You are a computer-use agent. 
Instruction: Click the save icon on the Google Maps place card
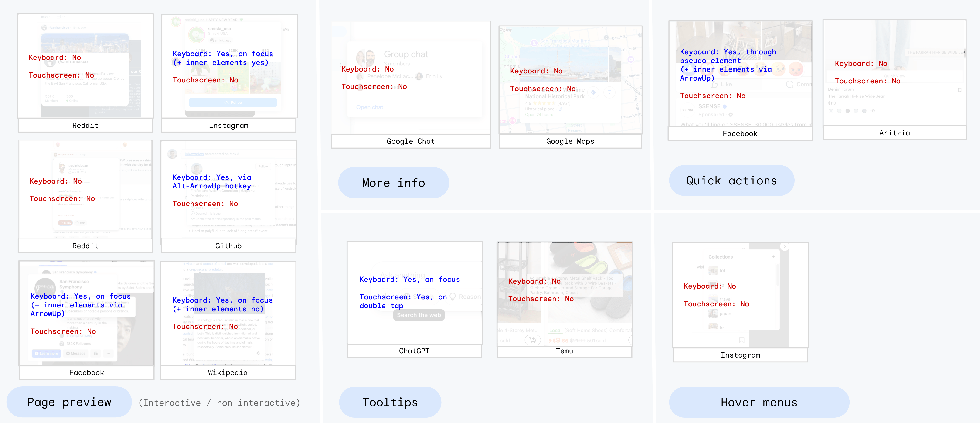click(x=610, y=92)
